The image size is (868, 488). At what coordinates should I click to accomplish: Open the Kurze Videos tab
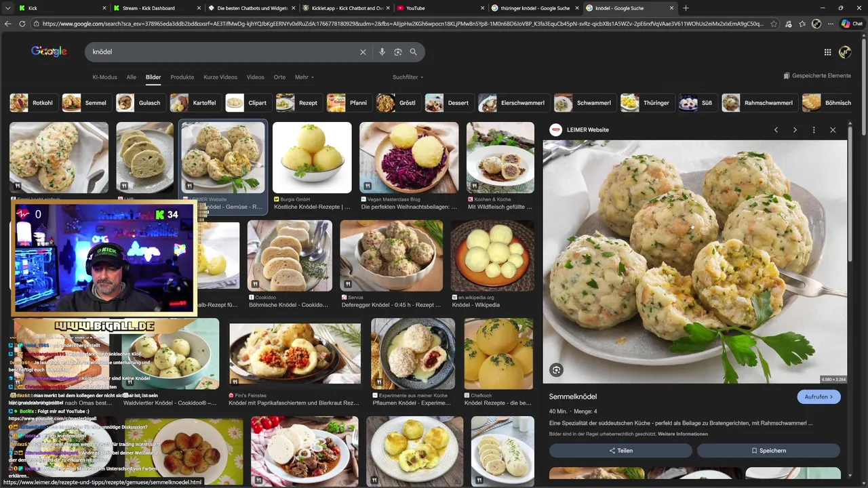(x=220, y=77)
